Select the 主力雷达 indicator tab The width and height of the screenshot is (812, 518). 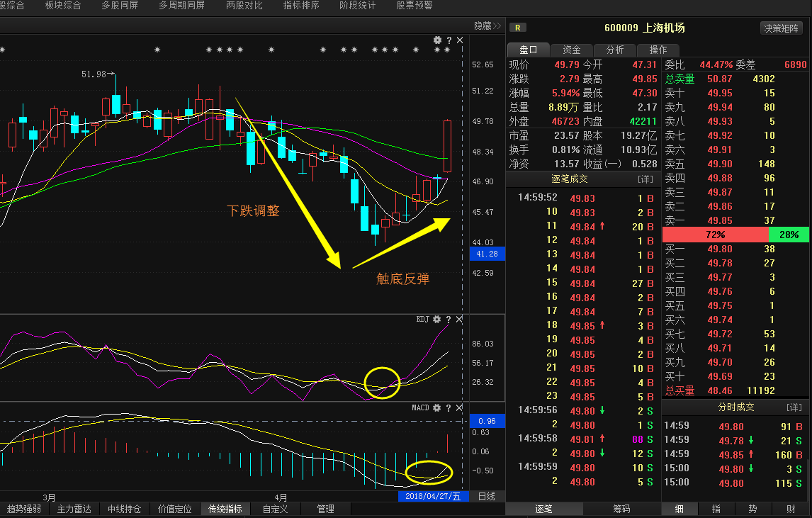coord(74,509)
